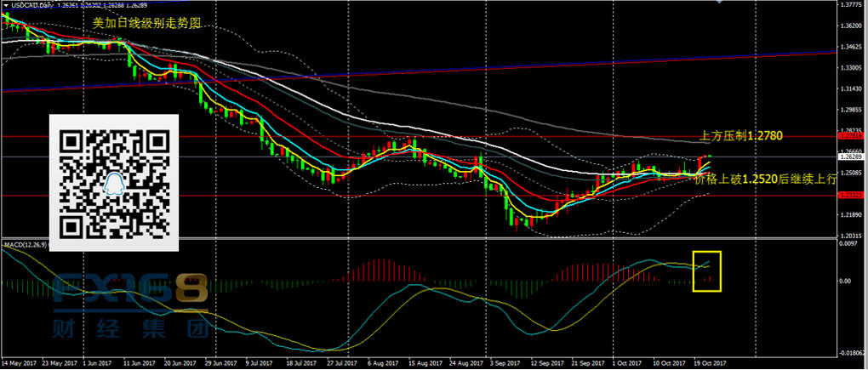Click the 1.33005 price axis label
868x370 pixels.
click(x=848, y=67)
